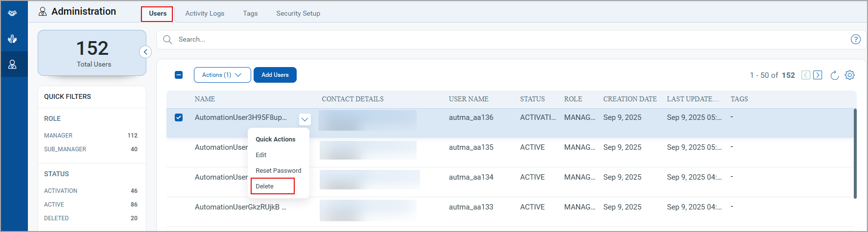The image size is (868, 232).
Task: Open the help question mark icon
Action: (855, 40)
